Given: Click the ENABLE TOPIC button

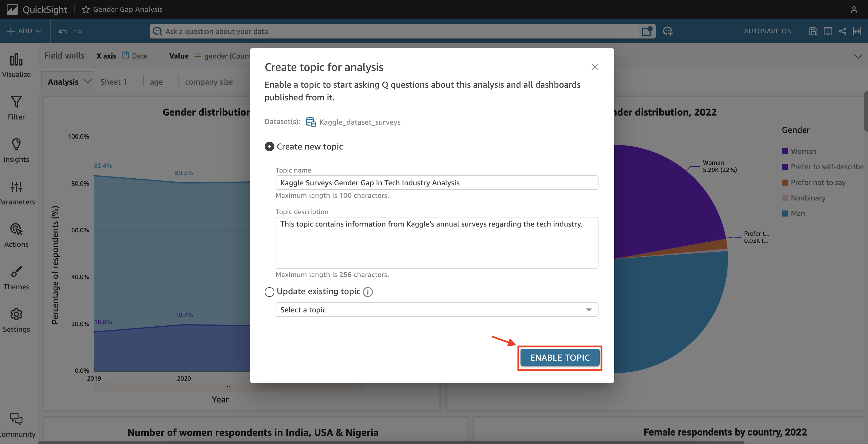Looking at the screenshot, I should click(560, 358).
